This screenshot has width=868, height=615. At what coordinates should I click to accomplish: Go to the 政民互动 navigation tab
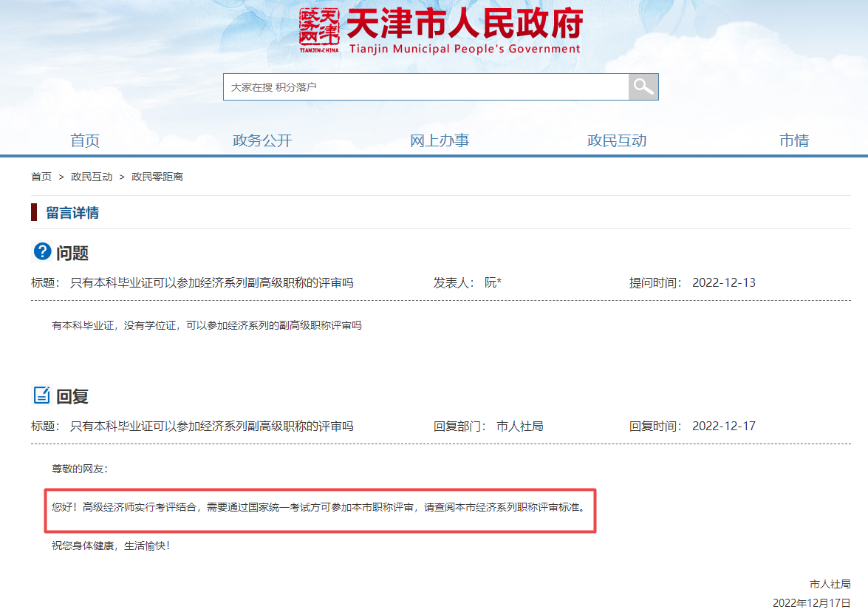(x=617, y=140)
